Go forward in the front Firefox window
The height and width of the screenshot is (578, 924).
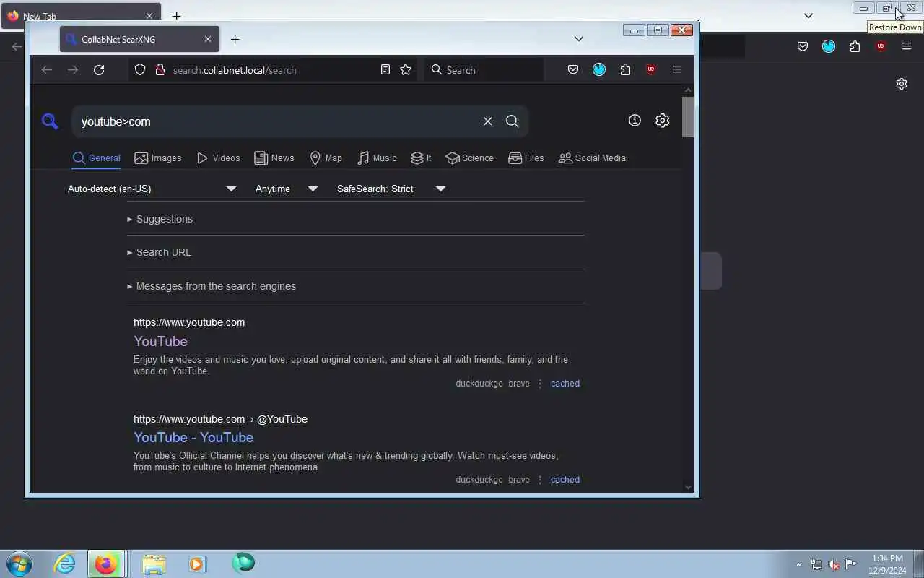(x=73, y=70)
